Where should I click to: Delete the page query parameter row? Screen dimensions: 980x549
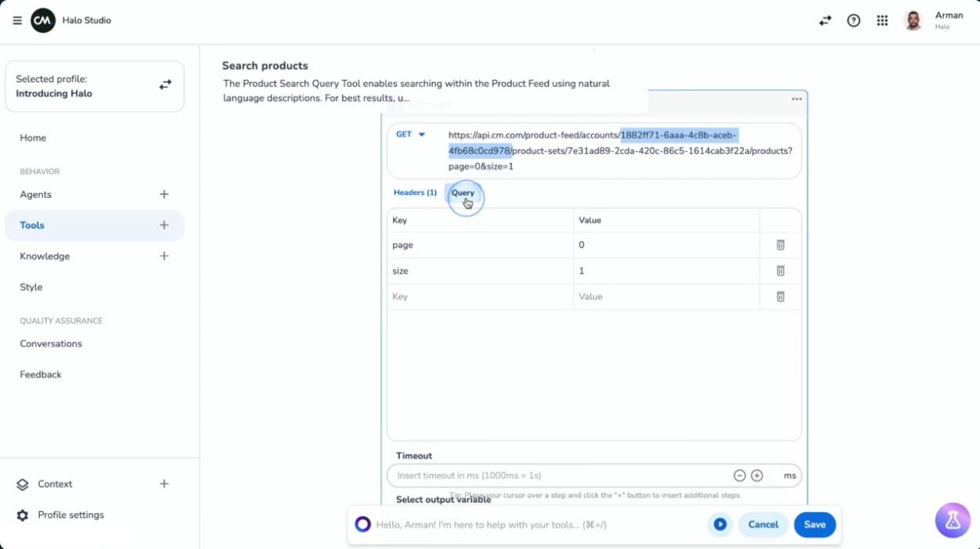pyautogui.click(x=780, y=245)
